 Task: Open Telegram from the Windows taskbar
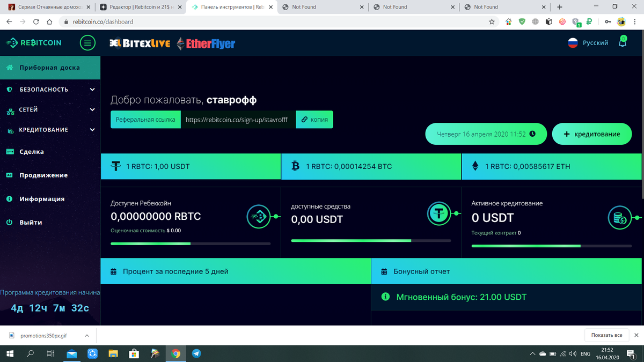[x=196, y=354]
